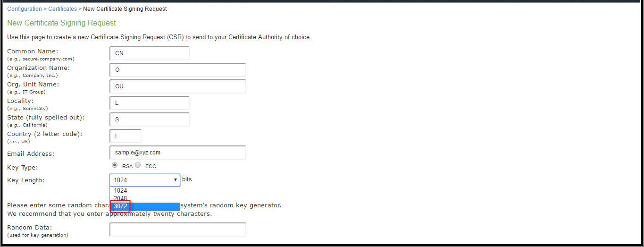
Task: Focus the Organization Name text box
Action: [x=178, y=70]
